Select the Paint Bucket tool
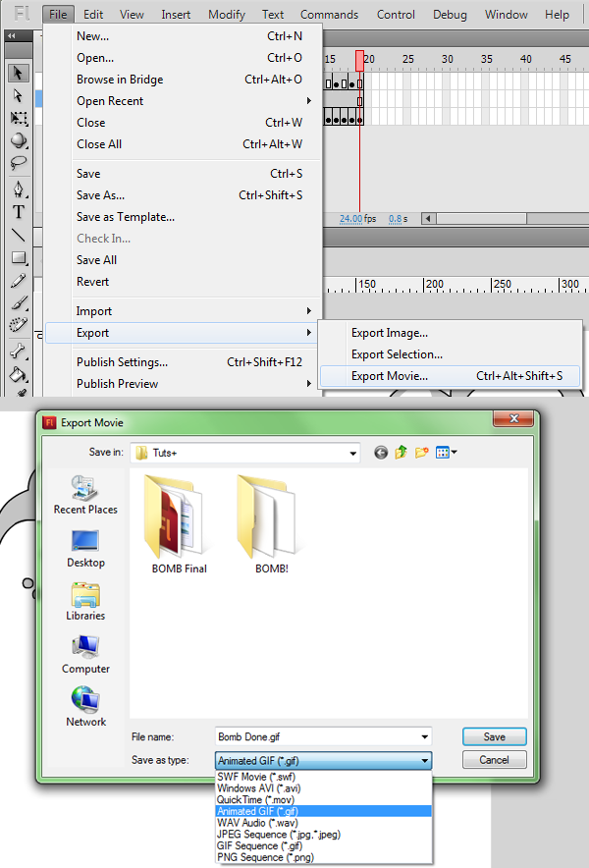 (19, 374)
